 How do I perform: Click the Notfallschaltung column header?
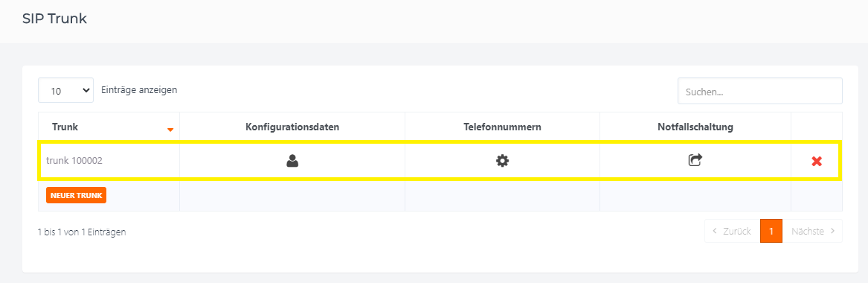pyautogui.click(x=695, y=127)
